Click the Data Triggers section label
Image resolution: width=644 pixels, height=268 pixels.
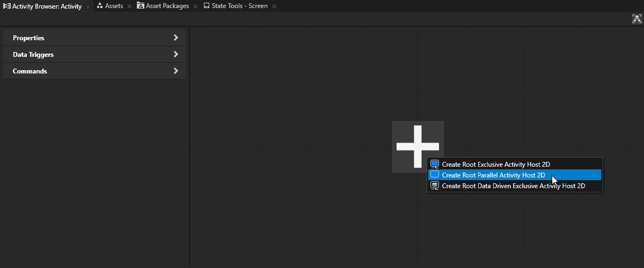pyautogui.click(x=33, y=55)
